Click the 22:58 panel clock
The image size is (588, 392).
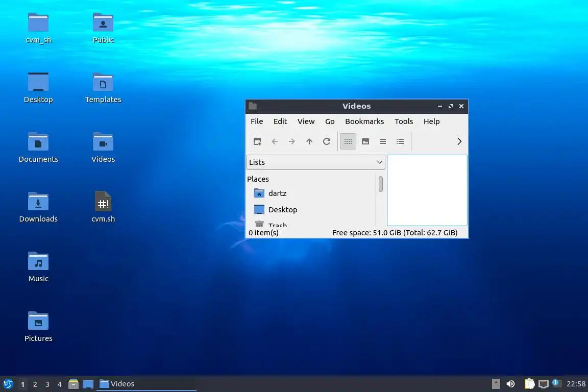(576, 384)
